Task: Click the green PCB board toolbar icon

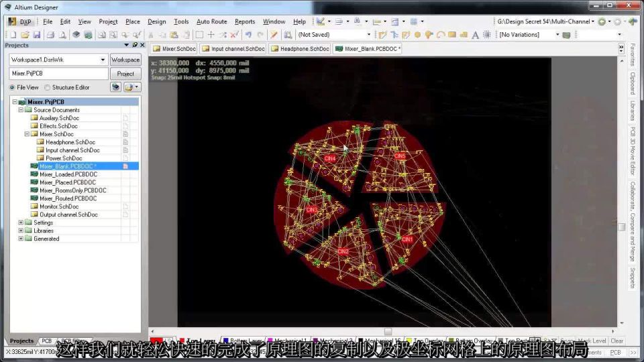Action: (88, 35)
